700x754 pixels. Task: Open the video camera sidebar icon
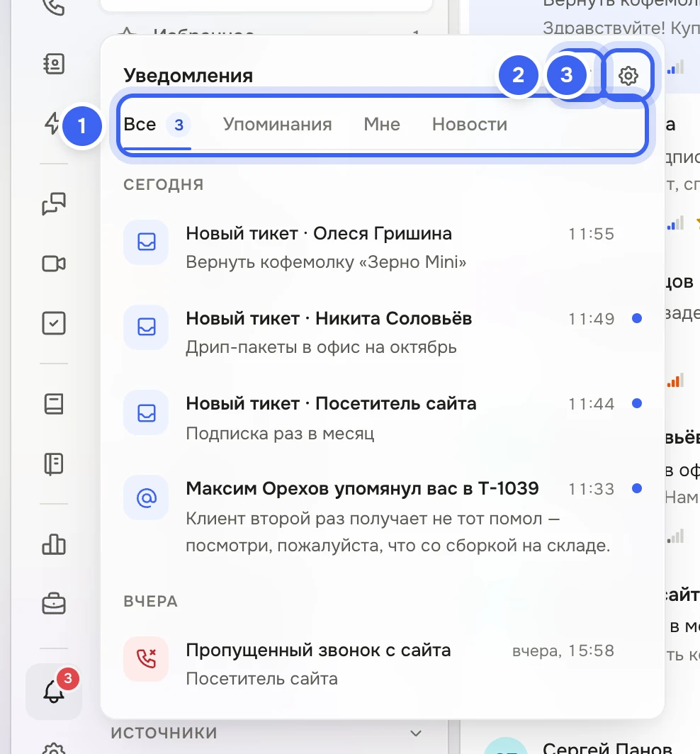click(x=54, y=264)
